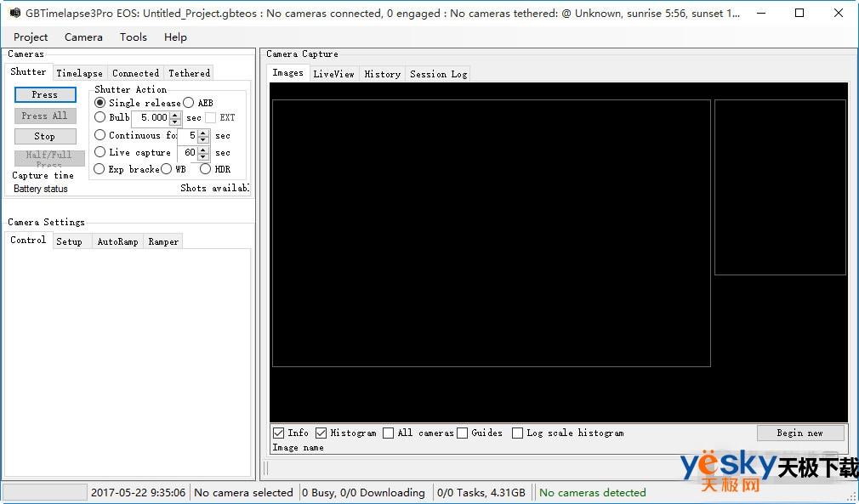859x504 pixels.
Task: Toggle the Log scale histogram checkbox
Action: tap(518, 433)
